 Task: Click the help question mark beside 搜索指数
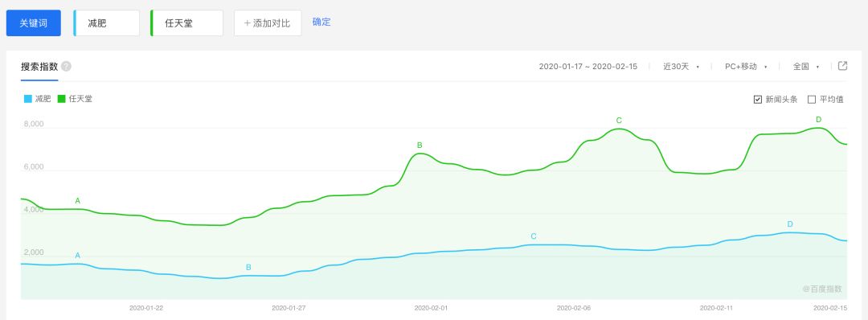pos(67,67)
